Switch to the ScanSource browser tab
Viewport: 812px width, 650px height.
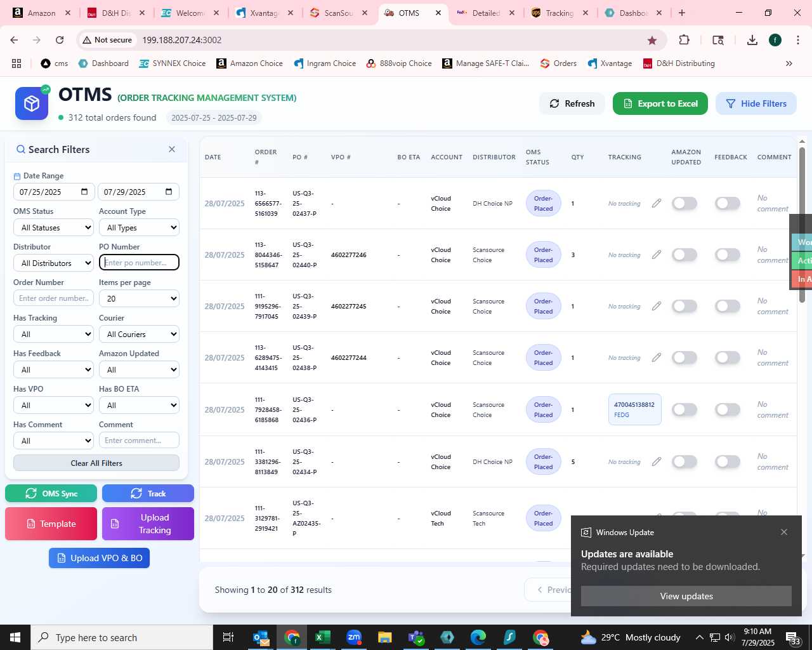[x=338, y=13]
